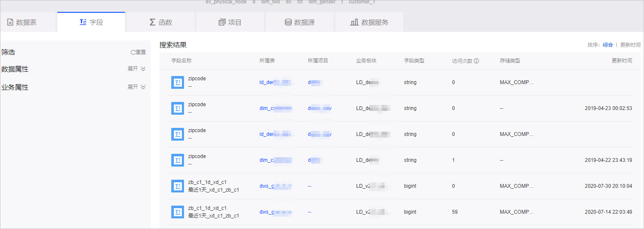This screenshot has height=229, width=644.
Task: Click the 字段名称 column header
Action: click(x=181, y=61)
